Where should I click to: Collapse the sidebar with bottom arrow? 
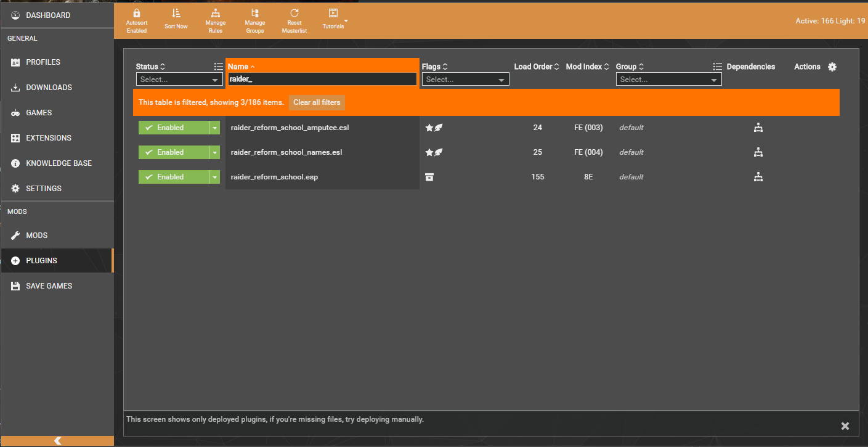click(x=57, y=440)
